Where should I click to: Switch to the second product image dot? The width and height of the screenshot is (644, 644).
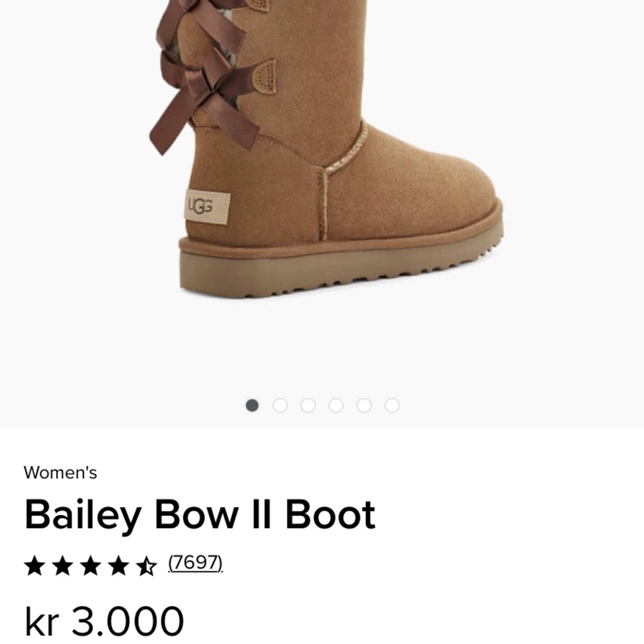[280, 405]
